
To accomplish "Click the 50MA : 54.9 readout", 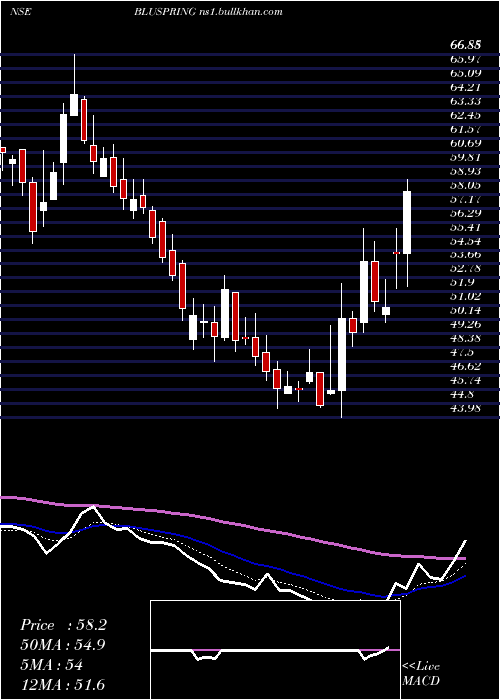I will point(63,645).
